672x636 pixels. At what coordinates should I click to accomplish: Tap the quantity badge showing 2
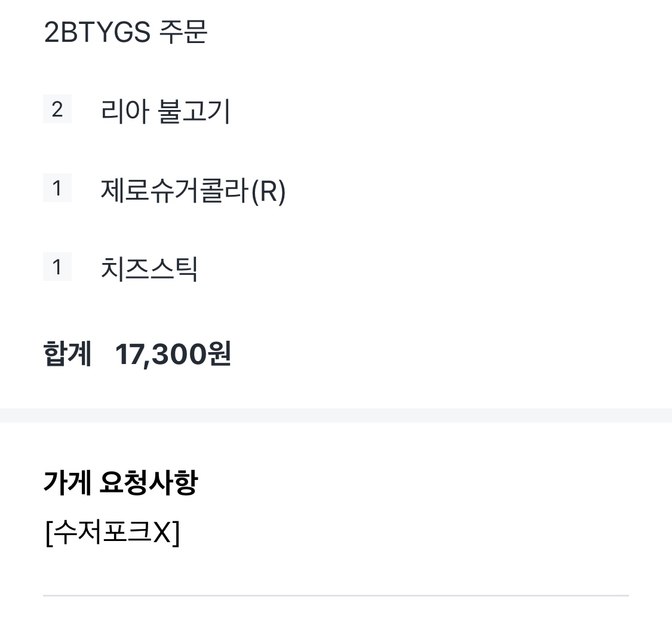(x=57, y=109)
